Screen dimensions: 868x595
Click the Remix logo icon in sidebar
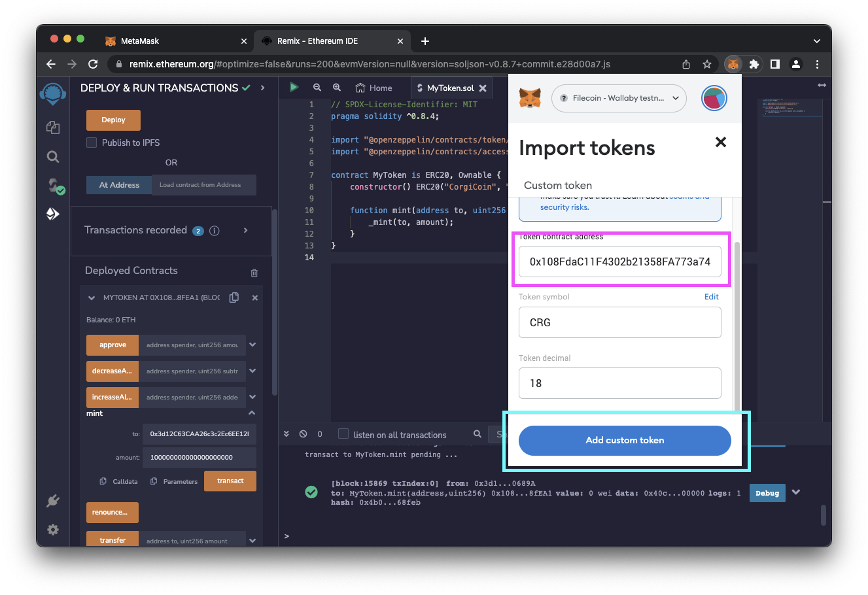click(x=53, y=93)
